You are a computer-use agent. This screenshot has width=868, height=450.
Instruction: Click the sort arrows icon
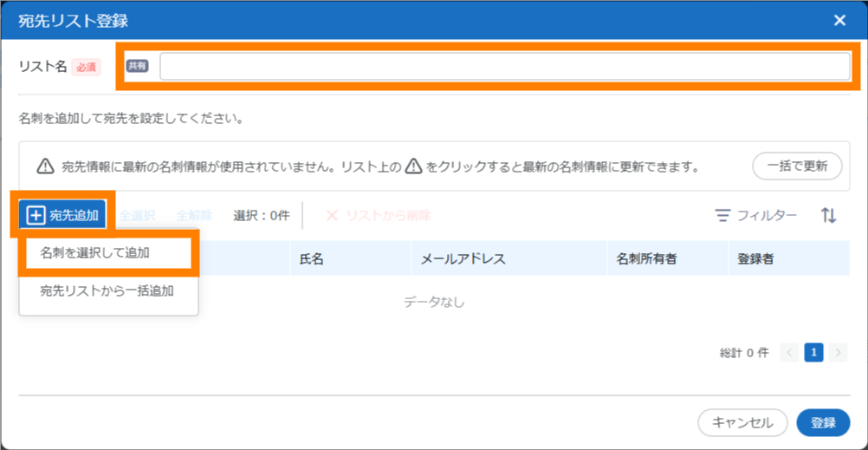(829, 215)
